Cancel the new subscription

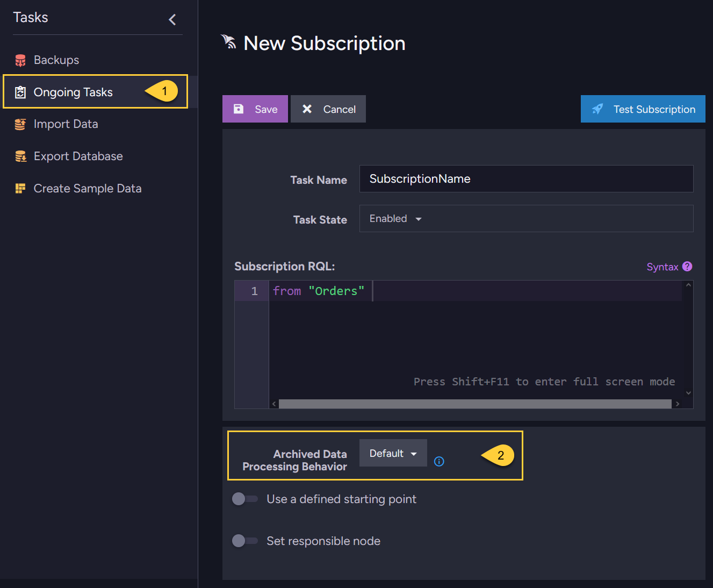click(328, 109)
